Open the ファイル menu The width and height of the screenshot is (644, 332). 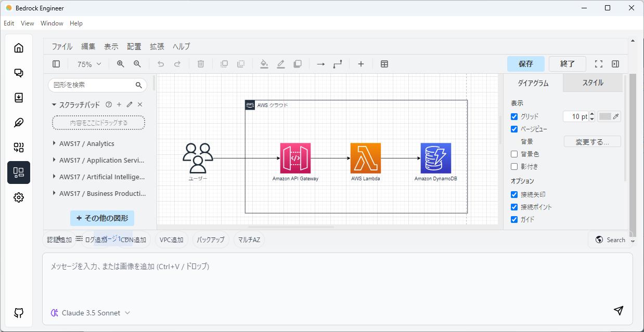[62, 46]
